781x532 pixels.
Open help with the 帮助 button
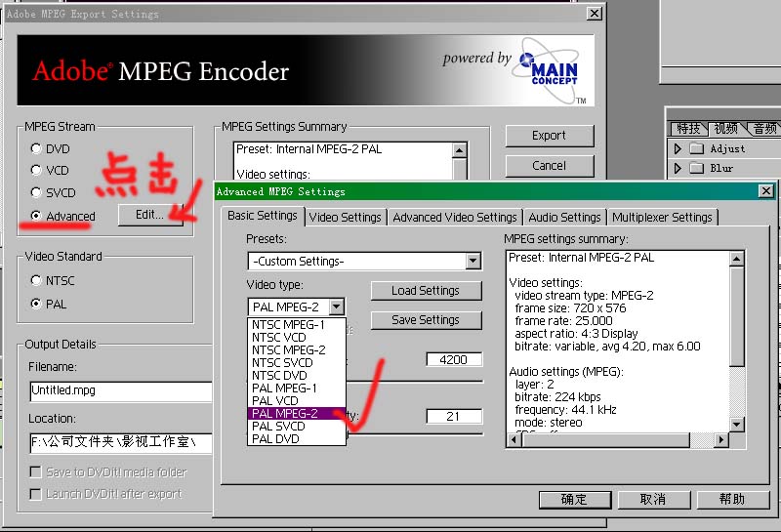pyautogui.click(x=733, y=499)
